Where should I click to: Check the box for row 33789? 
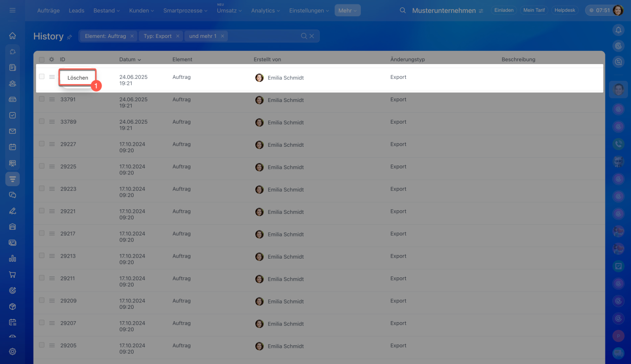(x=42, y=122)
